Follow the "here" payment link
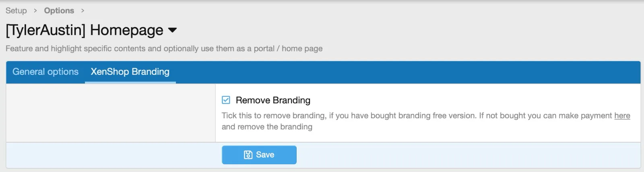 pyautogui.click(x=622, y=116)
